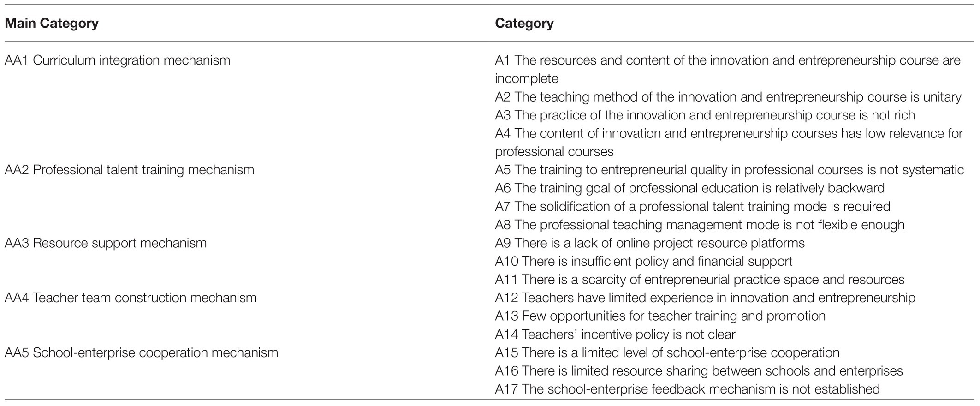Image resolution: width=980 pixels, height=406 pixels.
Task: Select A6 training goal relatively backward
Action: tap(690, 188)
